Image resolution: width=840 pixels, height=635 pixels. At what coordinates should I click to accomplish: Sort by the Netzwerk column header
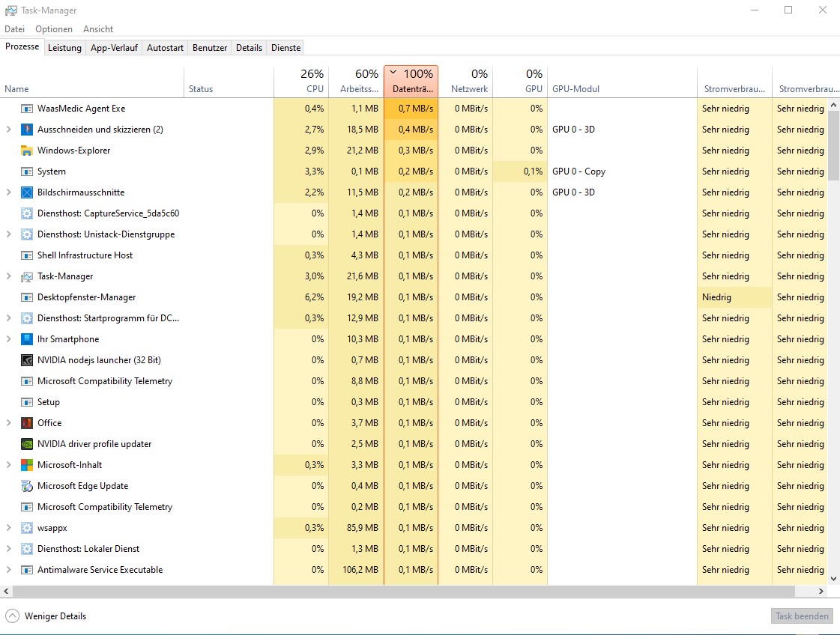[x=465, y=82]
